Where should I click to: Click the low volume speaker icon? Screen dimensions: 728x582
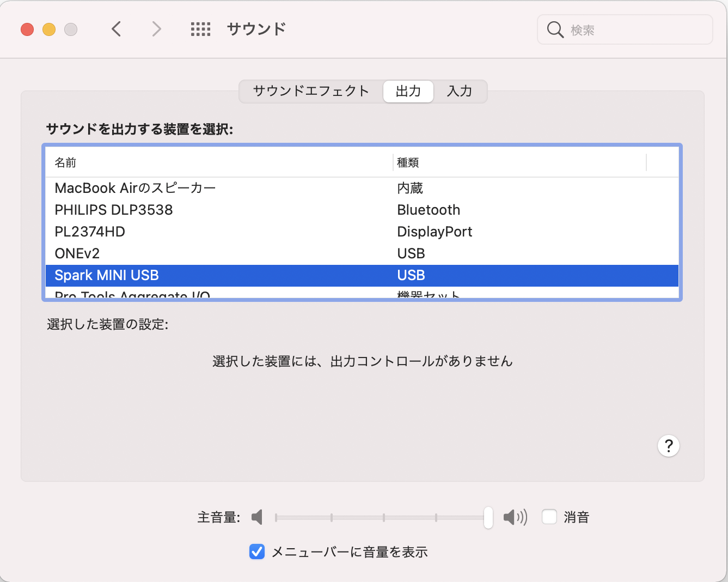click(x=257, y=517)
